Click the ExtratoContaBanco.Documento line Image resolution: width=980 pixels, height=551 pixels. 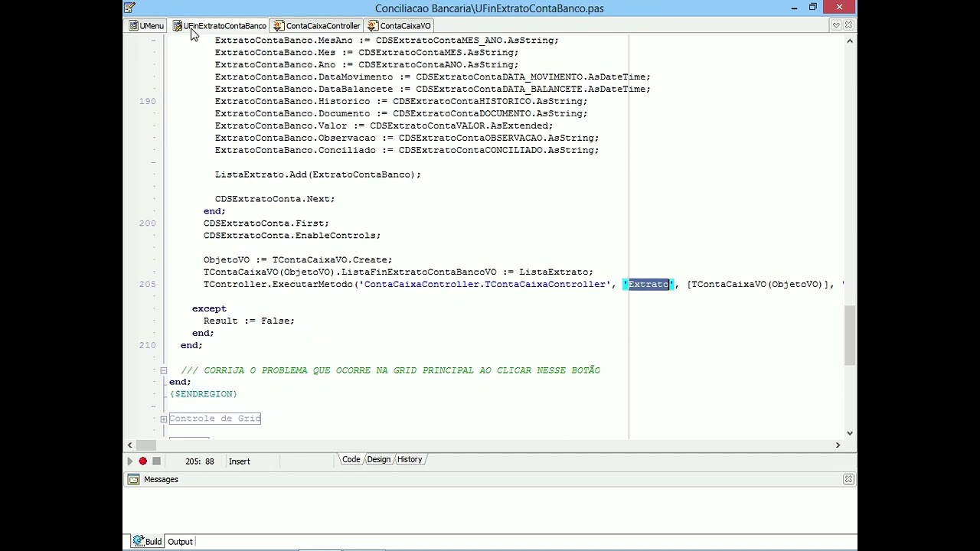(x=401, y=113)
